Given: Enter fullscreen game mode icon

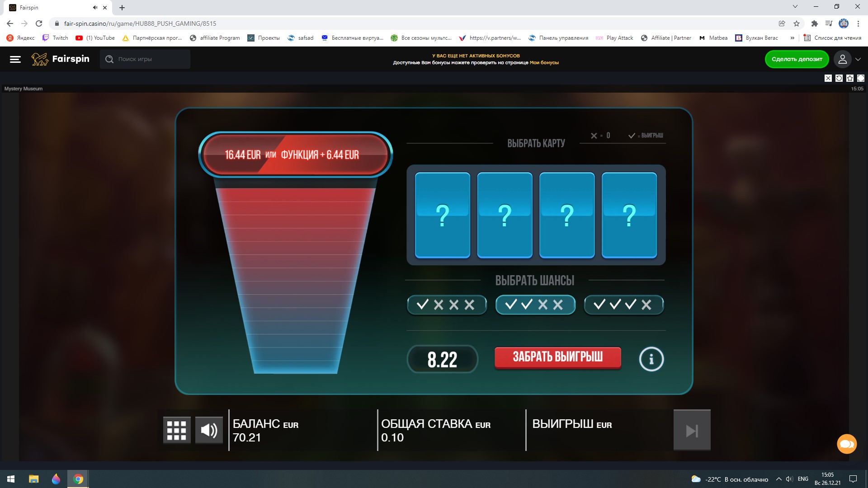Looking at the screenshot, I should tap(860, 78).
